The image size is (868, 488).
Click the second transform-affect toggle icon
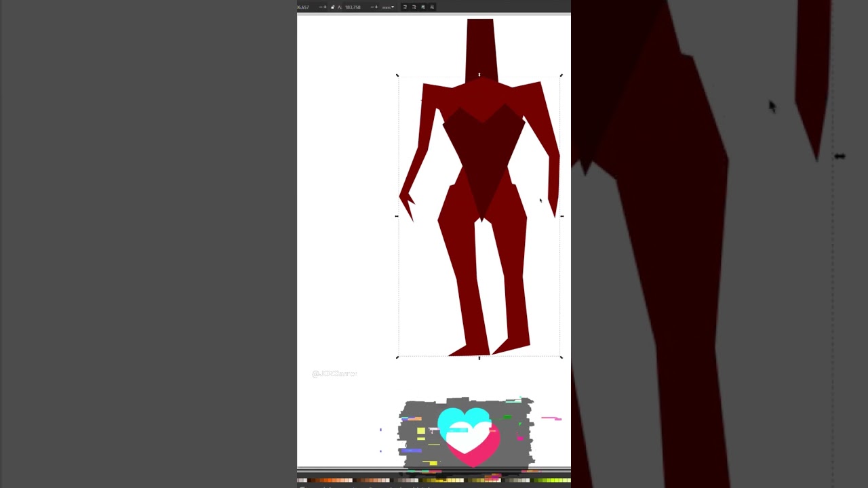pos(414,7)
